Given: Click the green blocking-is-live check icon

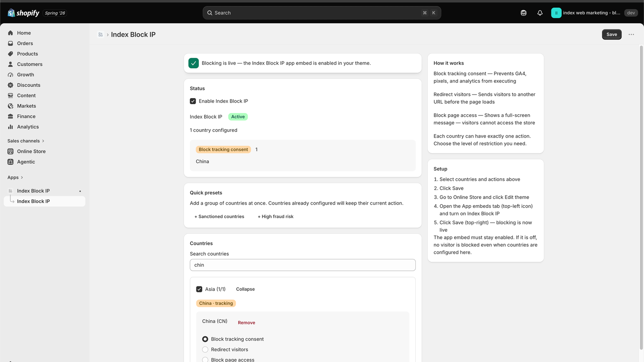Looking at the screenshot, I should 194,63.
